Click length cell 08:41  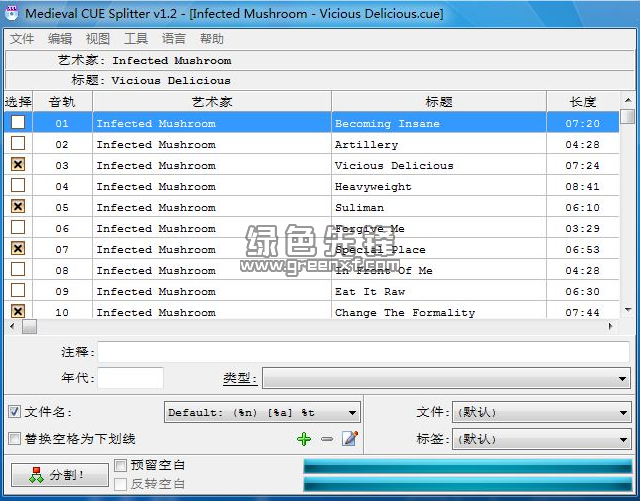(x=582, y=187)
